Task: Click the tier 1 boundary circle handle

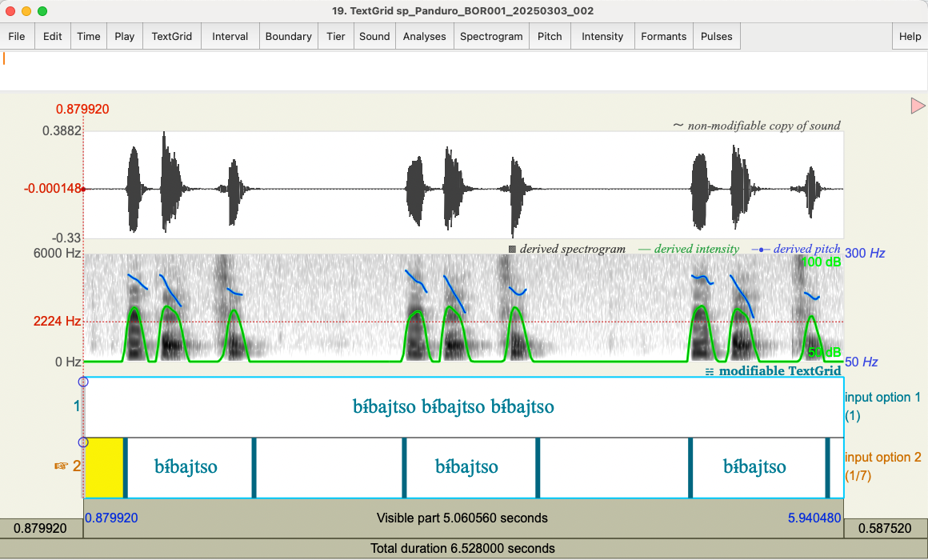Action: [83, 382]
